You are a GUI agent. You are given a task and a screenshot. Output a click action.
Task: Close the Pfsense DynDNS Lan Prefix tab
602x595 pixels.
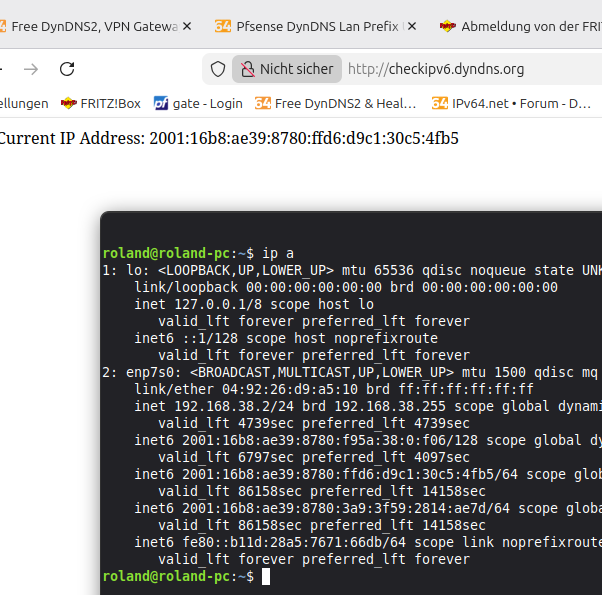pyautogui.click(x=411, y=26)
